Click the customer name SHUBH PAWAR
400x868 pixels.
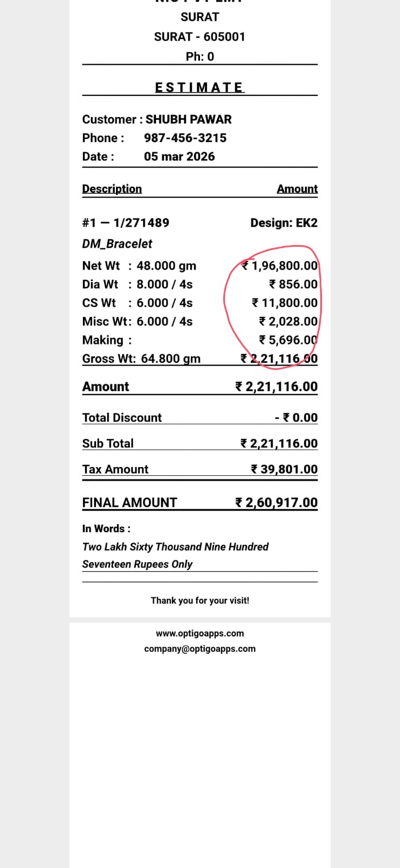pyautogui.click(x=188, y=119)
